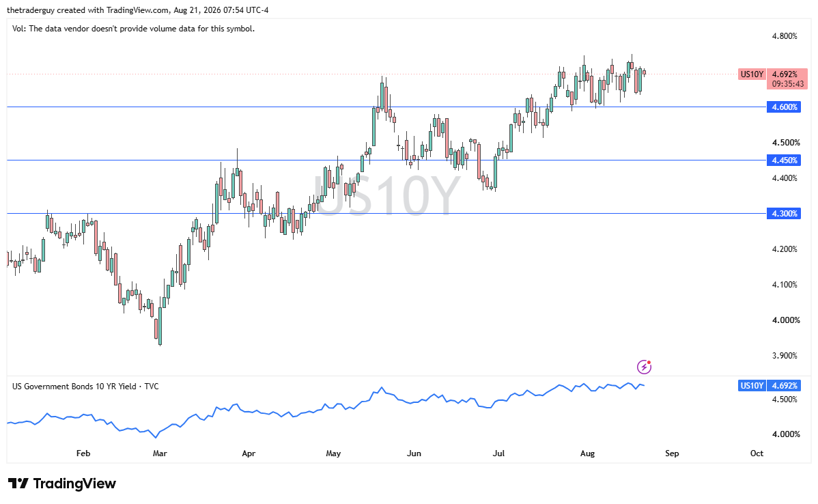Click the Mar label on time axis
The width and height of the screenshot is (818, 504).
point(160,453)
